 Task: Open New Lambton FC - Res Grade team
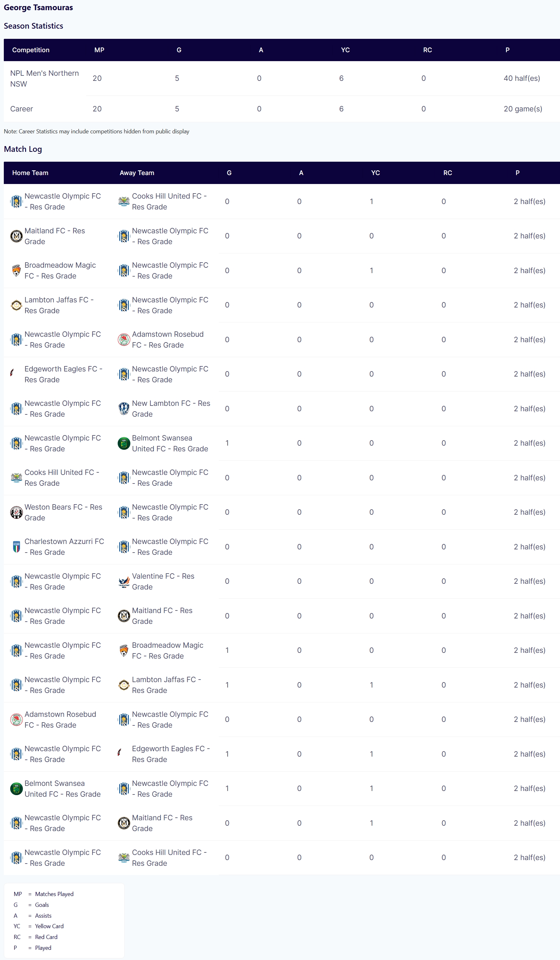click(x=171, y=408)
